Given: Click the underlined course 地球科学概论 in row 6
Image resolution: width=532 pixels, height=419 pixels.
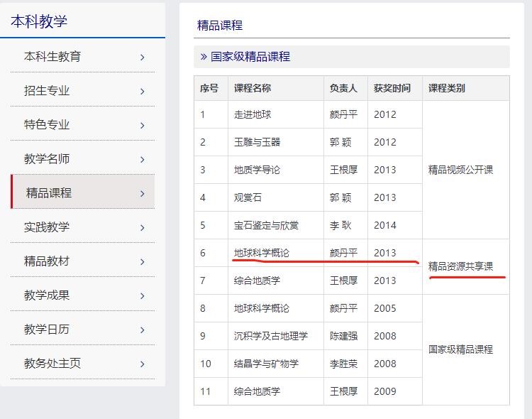Looking at the screenshot, I should pyautogui.click(x=262, y=253).
